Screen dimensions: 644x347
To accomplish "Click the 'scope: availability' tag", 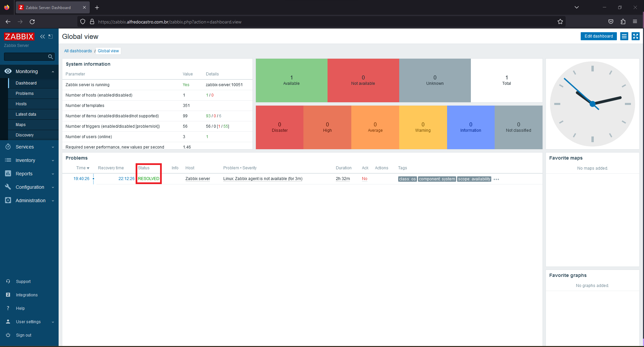I will (x=474, y=179).
